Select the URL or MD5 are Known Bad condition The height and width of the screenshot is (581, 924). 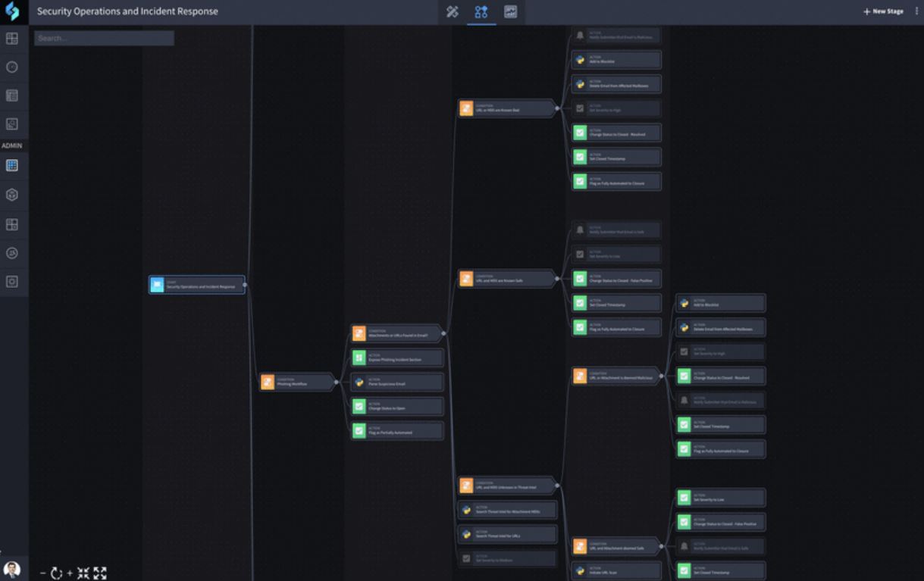click(x=507, y=108)
